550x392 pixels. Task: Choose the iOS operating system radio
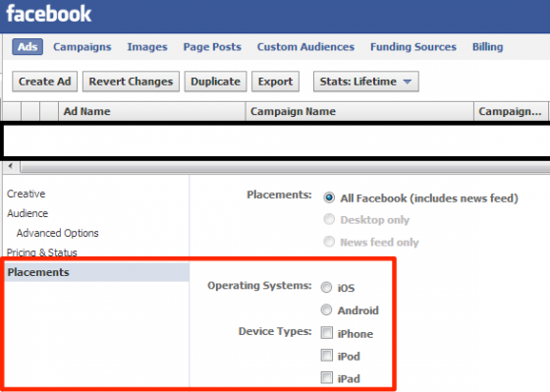pyautogui.click(x=326, y=287)
